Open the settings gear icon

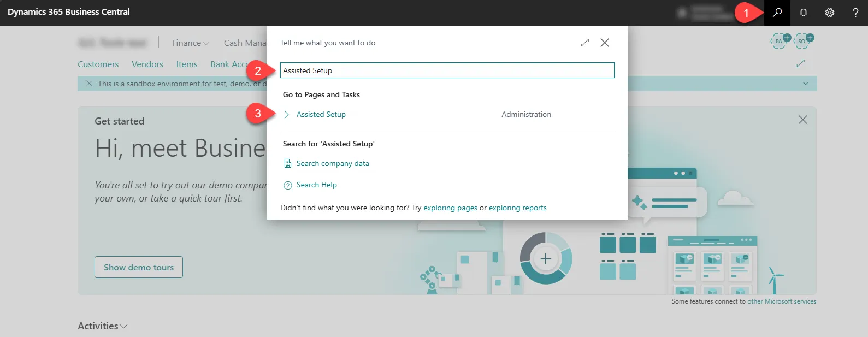click(830, 13)
